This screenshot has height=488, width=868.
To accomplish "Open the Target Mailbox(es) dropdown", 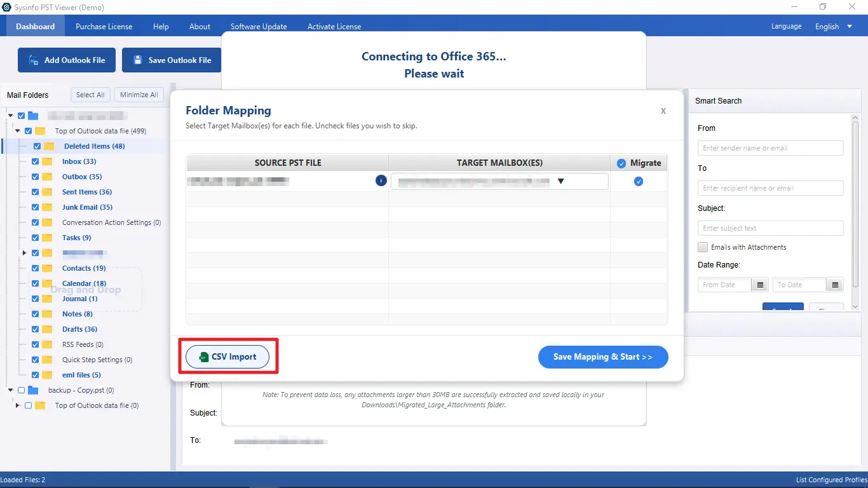I will coord(499,181).
